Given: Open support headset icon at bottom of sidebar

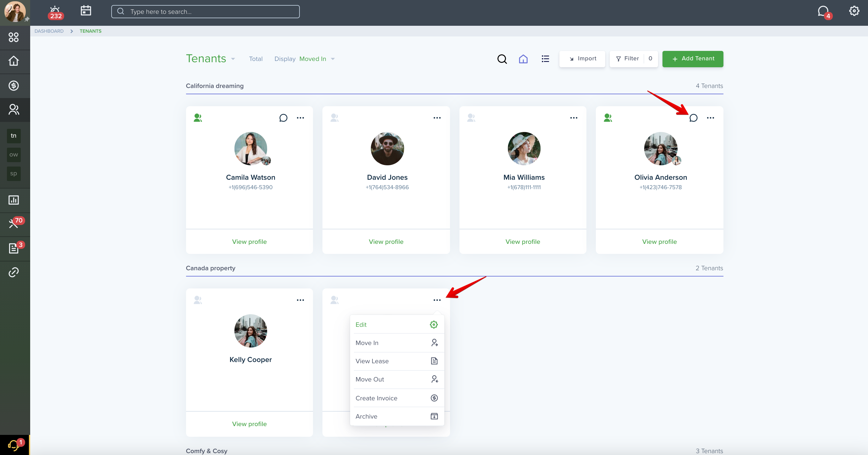Looking at the screenshot, I should pos(15,445).
